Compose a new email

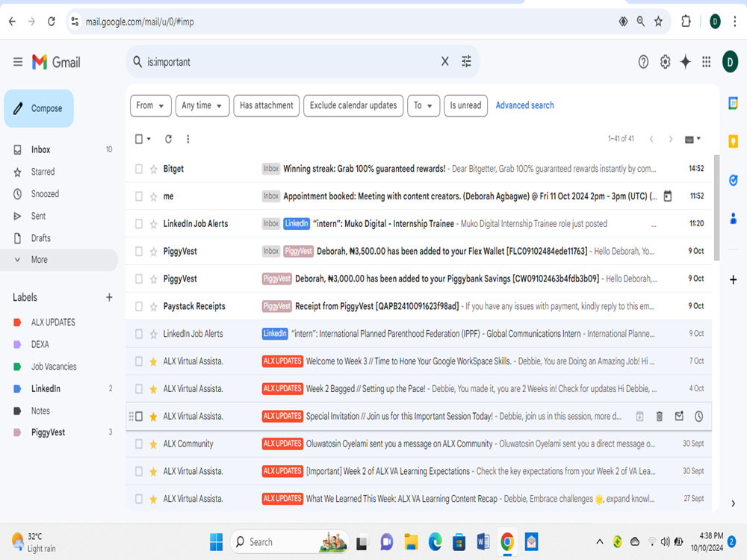tap(39, 108)
